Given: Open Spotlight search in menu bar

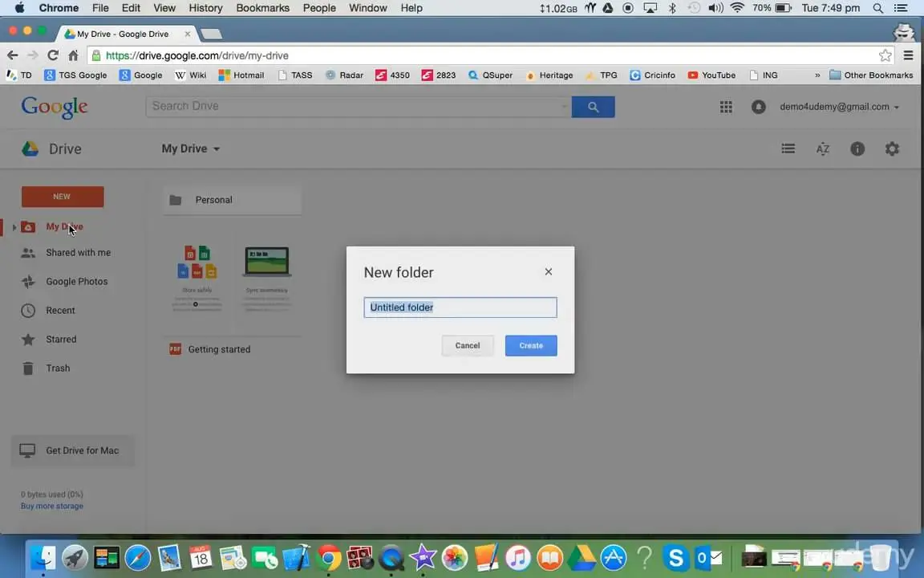Looking at the screenshot, I should point(878,8).
